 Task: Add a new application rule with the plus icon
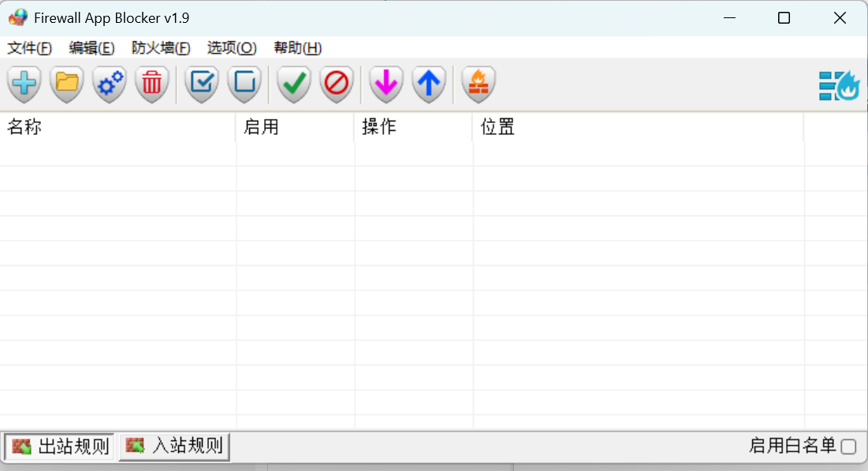[x=24, y=84]
